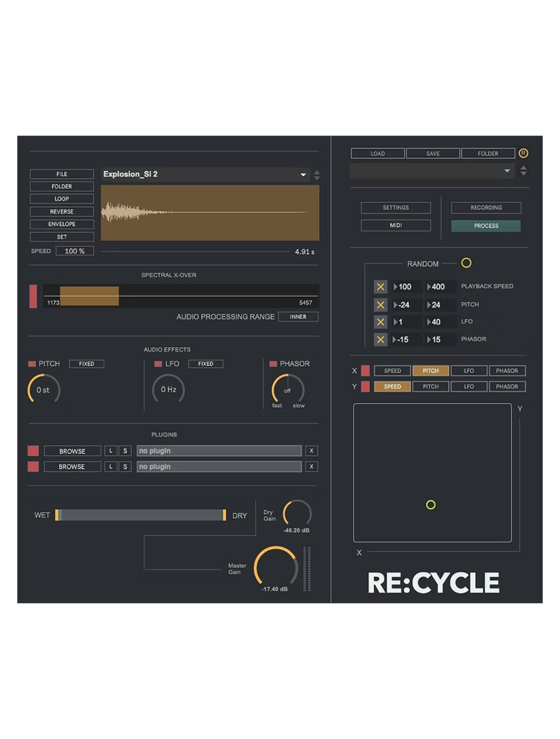This screenshot has width=560, height=739.
Task: Switch to the RECORDING tab
Action: tap(486, 208)
